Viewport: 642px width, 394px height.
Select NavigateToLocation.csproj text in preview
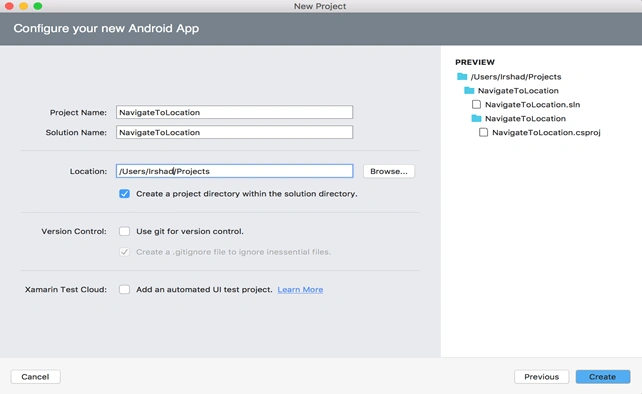(x=546, y=132)
